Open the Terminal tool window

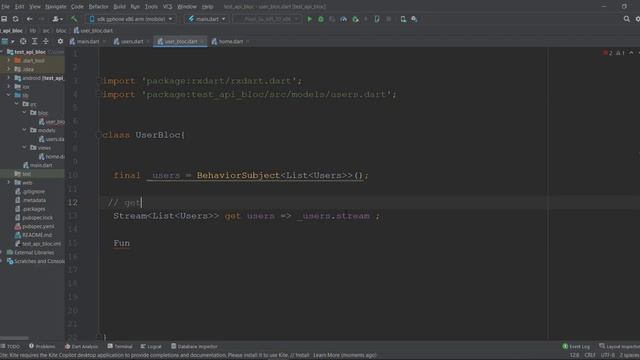click(x=120, y=347)
